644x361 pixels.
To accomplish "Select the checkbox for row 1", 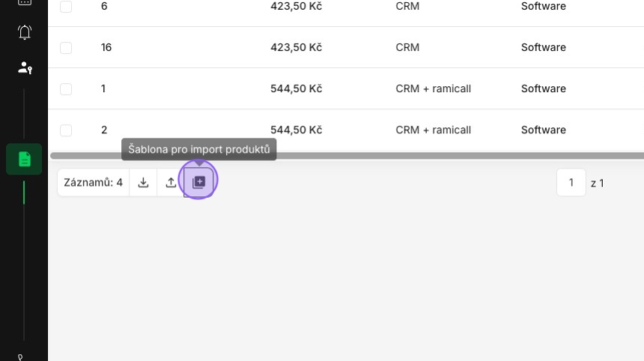I will (66, 88).
